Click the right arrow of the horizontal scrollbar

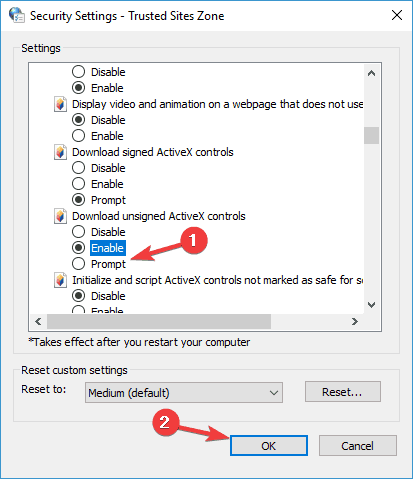pyautogui.click(x=355, y=321)
